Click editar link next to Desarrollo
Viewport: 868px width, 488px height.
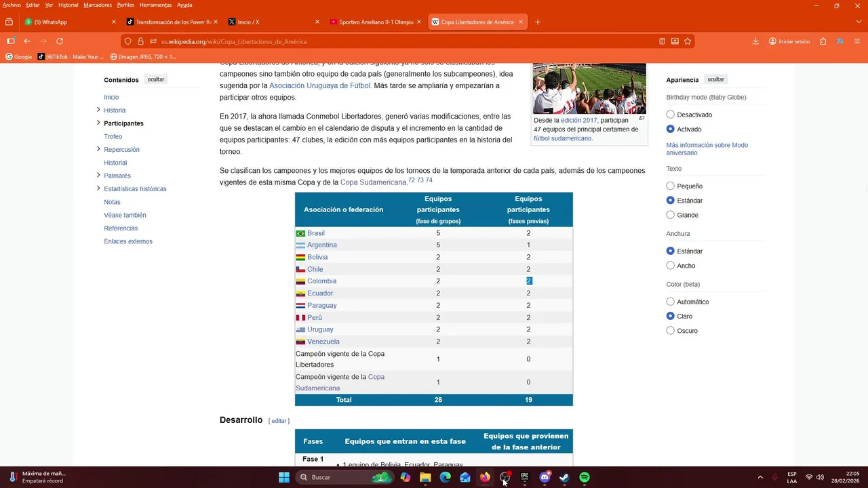[279, 421]
